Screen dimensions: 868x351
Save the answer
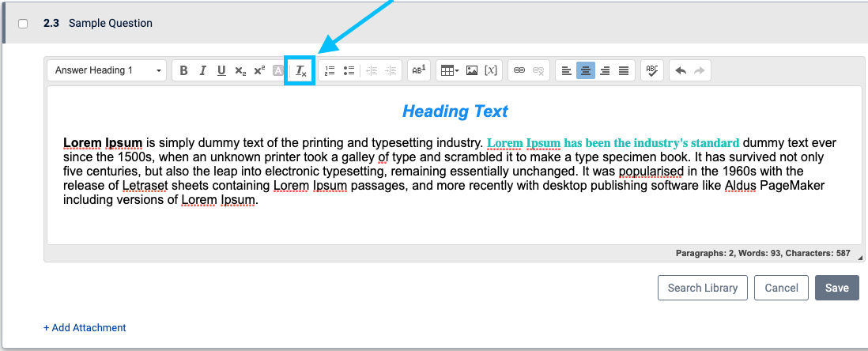coord(837,288)
